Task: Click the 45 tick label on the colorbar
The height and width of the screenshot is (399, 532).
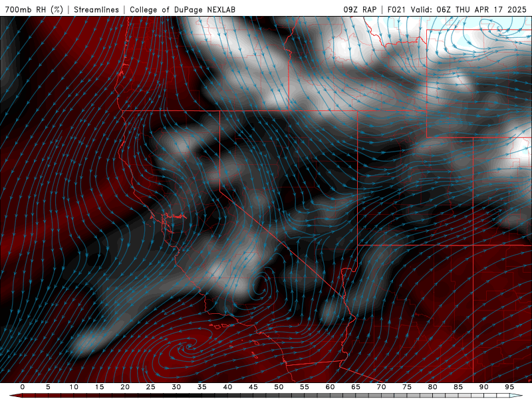Action: point(253,387)
